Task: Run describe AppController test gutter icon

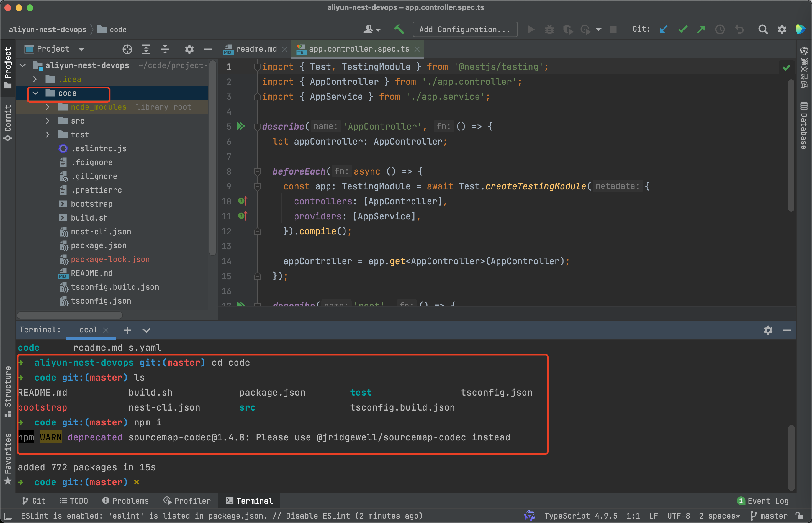Action: [241, 126]
